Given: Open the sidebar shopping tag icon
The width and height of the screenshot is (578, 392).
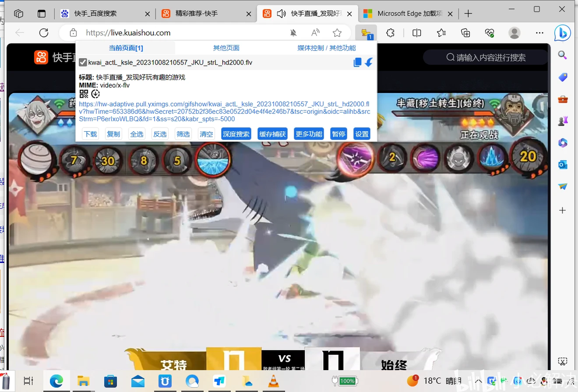Looking at the screenshot, I should click(x=562, y=77).
